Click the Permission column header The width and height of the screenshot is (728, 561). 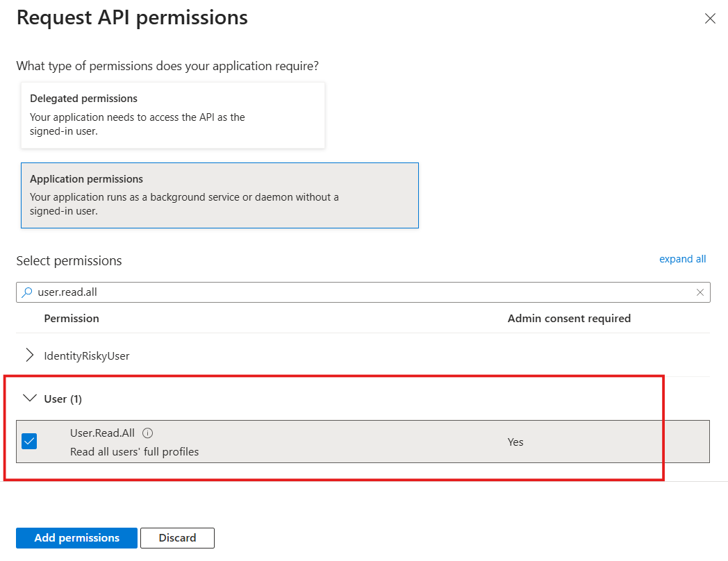[72, 318]
